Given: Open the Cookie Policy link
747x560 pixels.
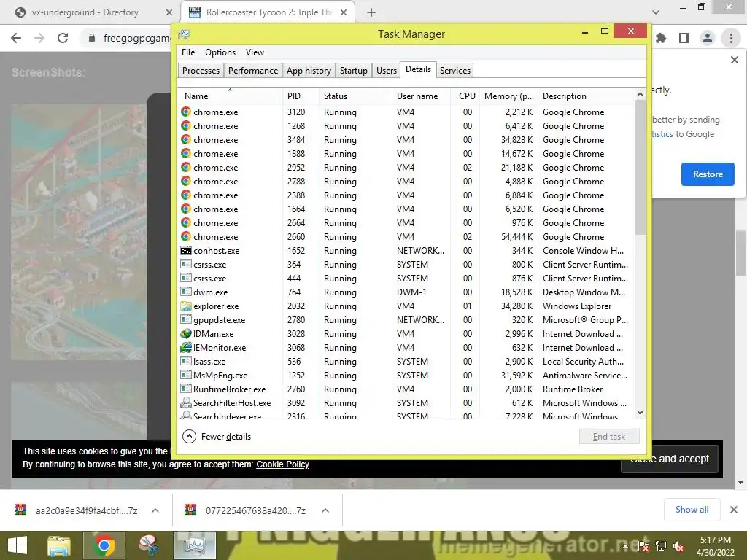Looking at the screenshot, I should click(282, 464).
